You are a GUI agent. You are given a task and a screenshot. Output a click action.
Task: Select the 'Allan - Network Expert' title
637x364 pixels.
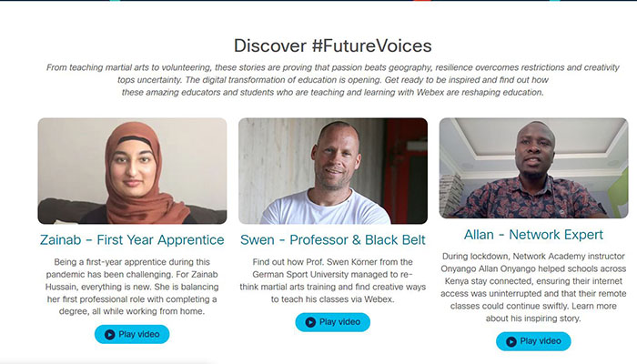pos(533,235)
